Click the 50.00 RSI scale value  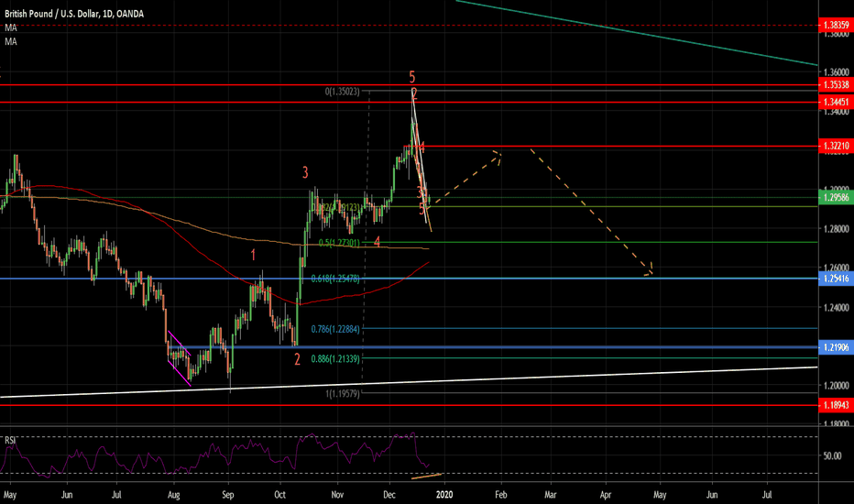pyautogui.click(x=833, y=455)
